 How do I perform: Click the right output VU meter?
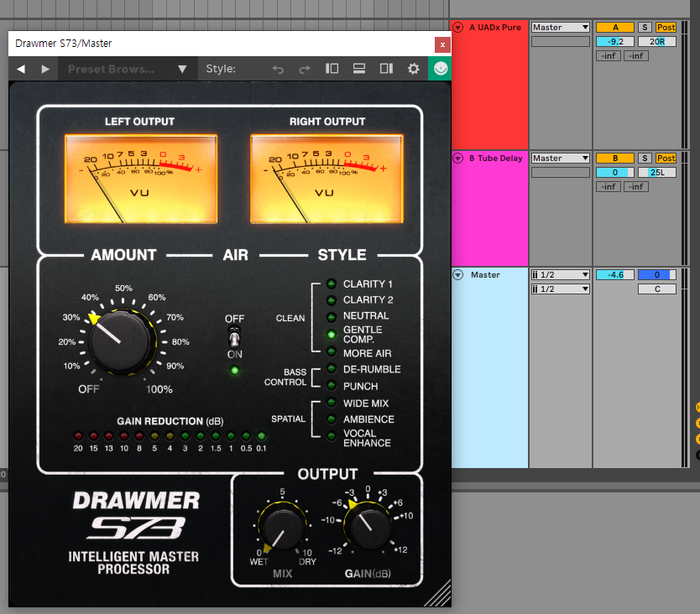[326, 179]
